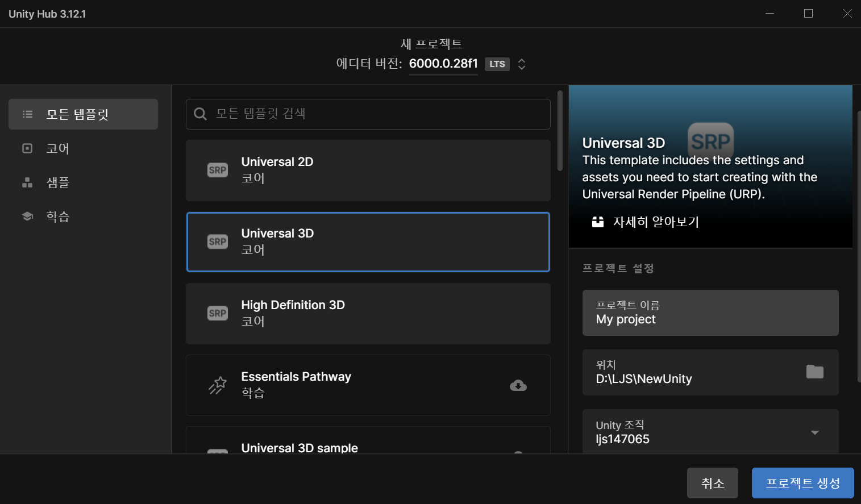Image resolution: width=861 pixels, height=504 pixels.
Task: Browse location with the folder icon
Action: pyautogui.click(x=815, y=372)
